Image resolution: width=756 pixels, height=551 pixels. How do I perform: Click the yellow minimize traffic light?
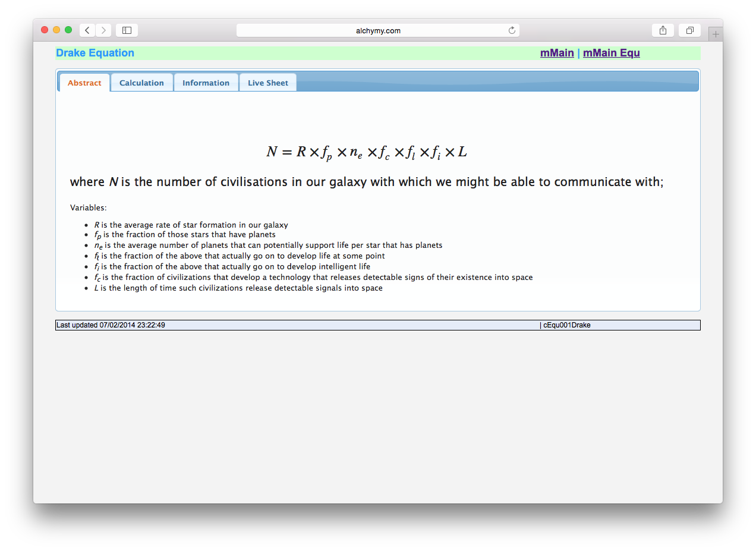click(x=56, y=29)
